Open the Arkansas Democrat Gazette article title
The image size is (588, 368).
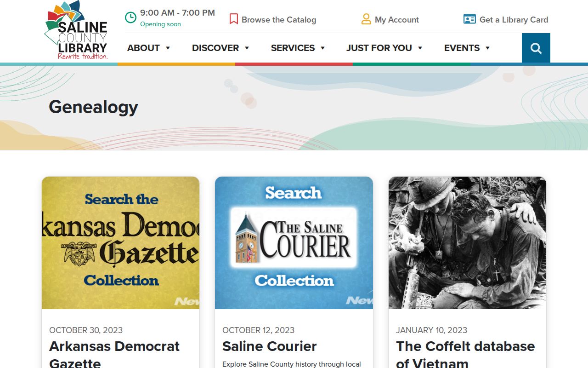[x=114, y=354]
